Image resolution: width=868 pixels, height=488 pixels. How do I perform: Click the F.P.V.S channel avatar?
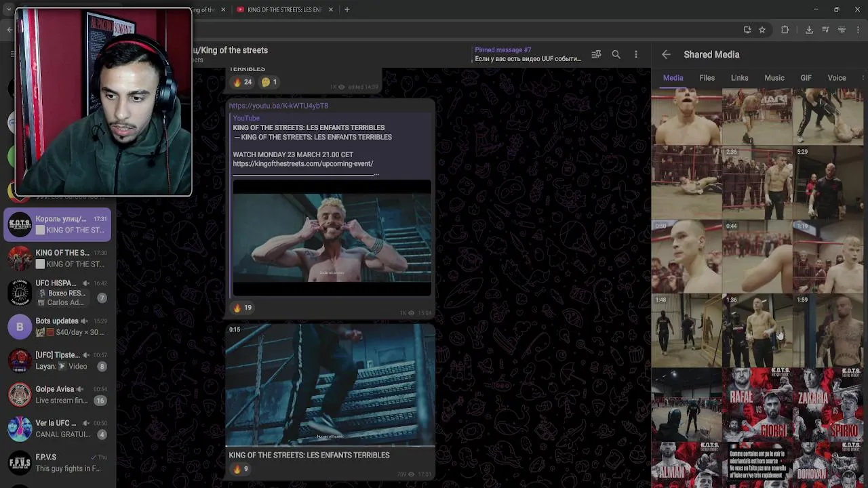[x=20, y=462]
